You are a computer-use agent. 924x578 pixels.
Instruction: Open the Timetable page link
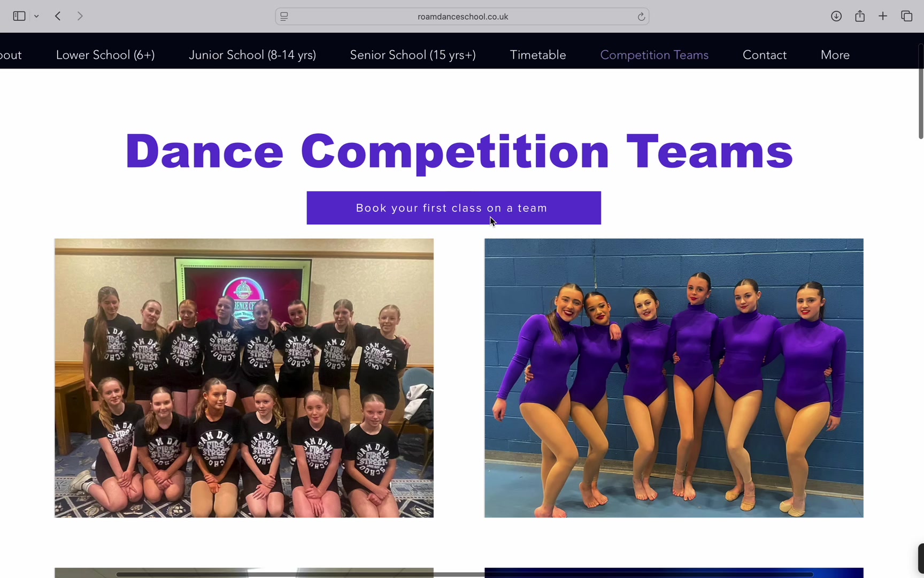coord(538,55)
